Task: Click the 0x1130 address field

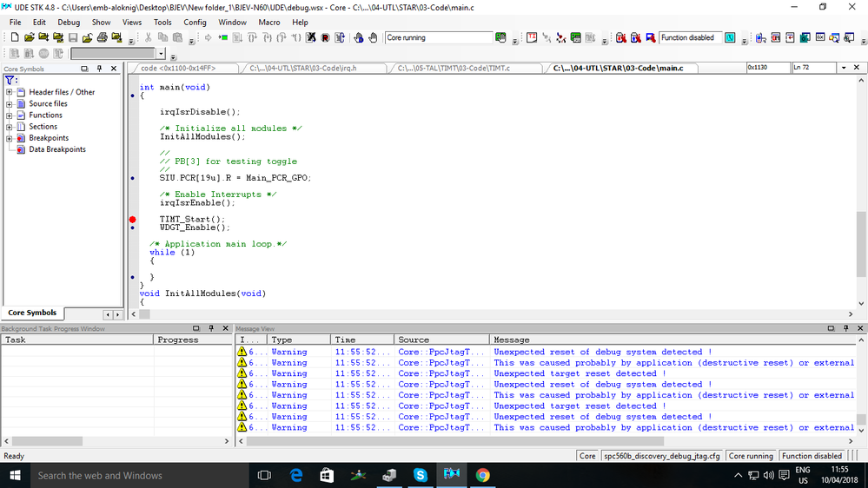Action: (x=768, y=68)
